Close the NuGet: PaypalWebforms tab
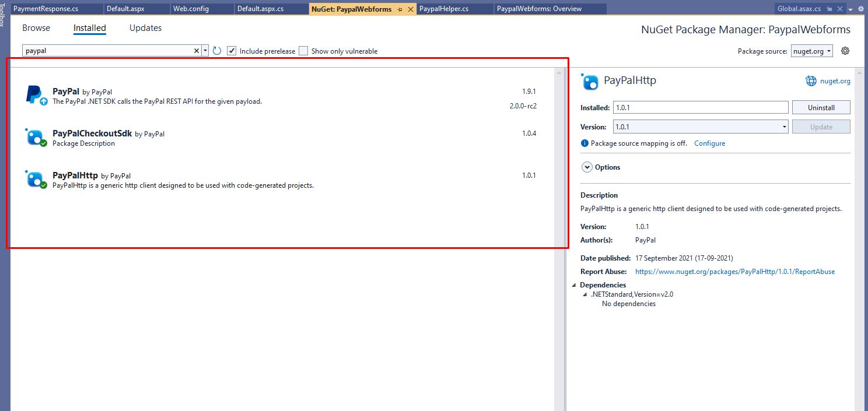The height and width of the screenshot is (411, 868). coord(411,9)
